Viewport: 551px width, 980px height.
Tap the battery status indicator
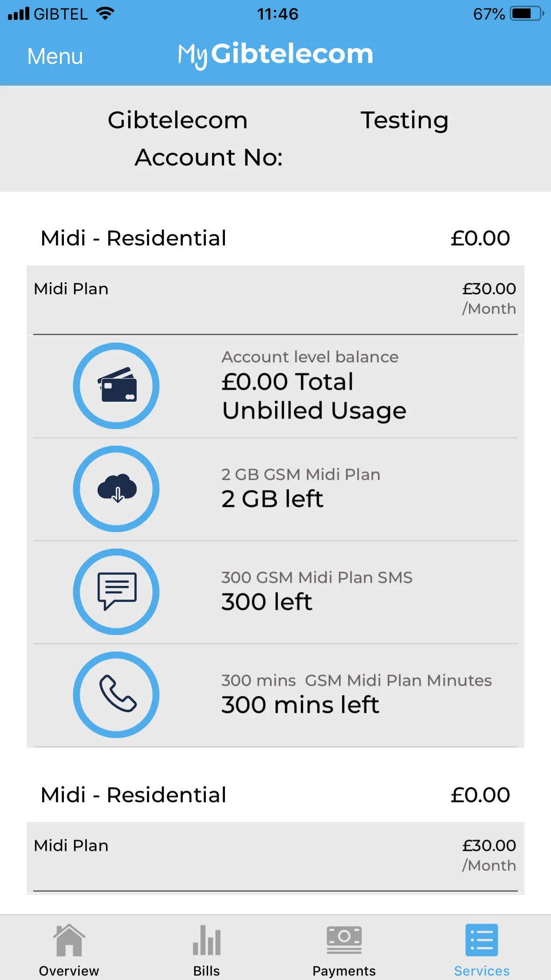[x=527, y=14]
